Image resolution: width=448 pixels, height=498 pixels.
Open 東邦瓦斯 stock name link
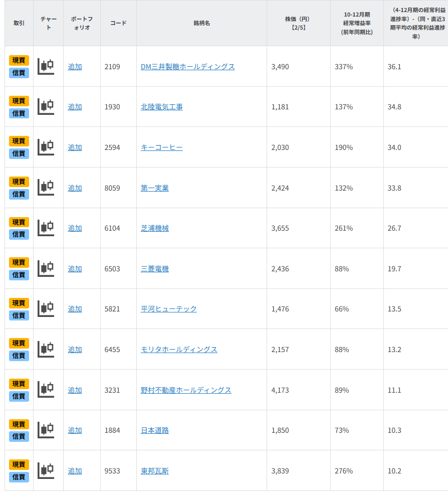(155, 471)
